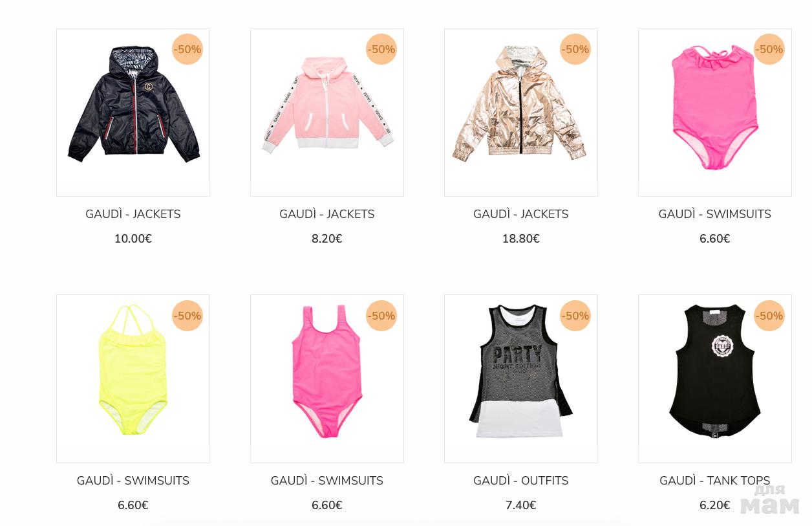Viewport: 812px width, 526px height.
Task: Click the 18.80€ price label
Action: (521, 239)
